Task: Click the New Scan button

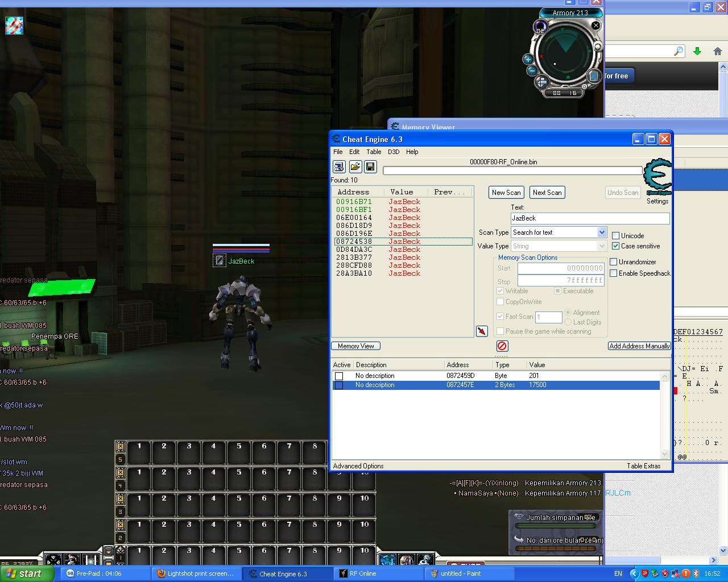Action: (x=506, y=193)
